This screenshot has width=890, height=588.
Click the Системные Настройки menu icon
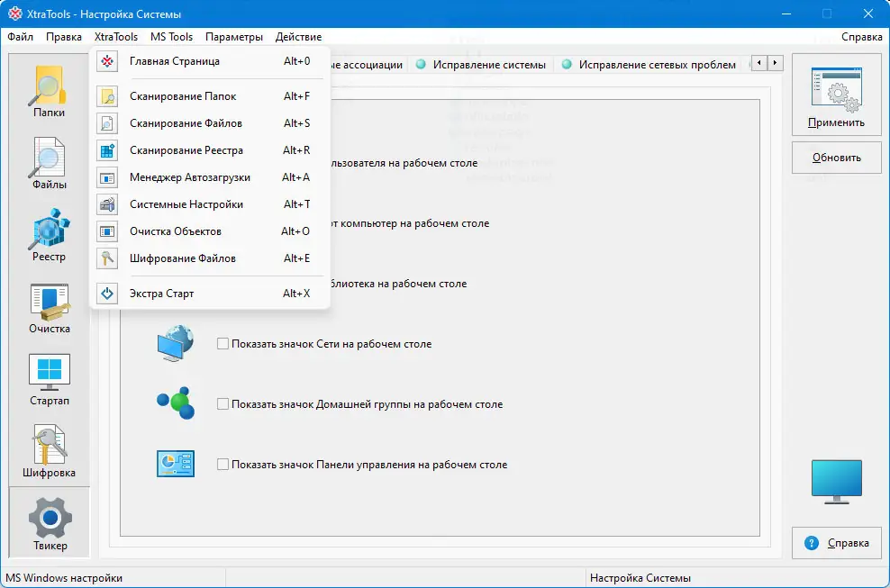tap(107, 204)
